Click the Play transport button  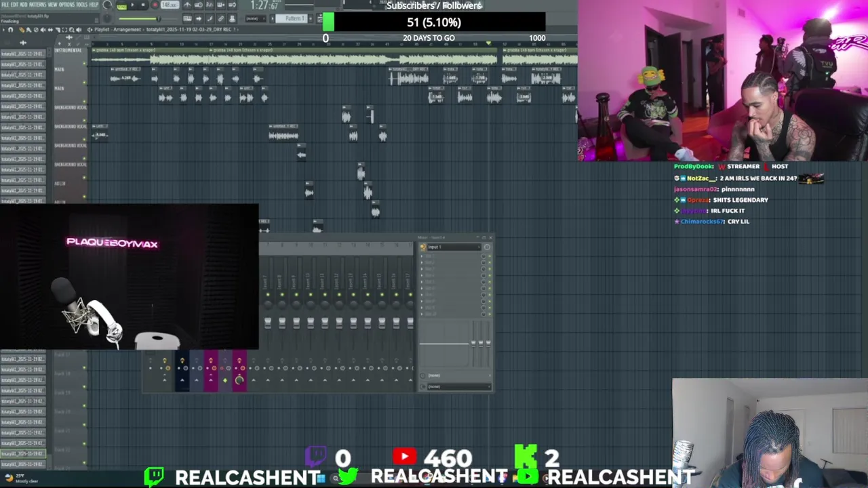(x=132, y=5)
